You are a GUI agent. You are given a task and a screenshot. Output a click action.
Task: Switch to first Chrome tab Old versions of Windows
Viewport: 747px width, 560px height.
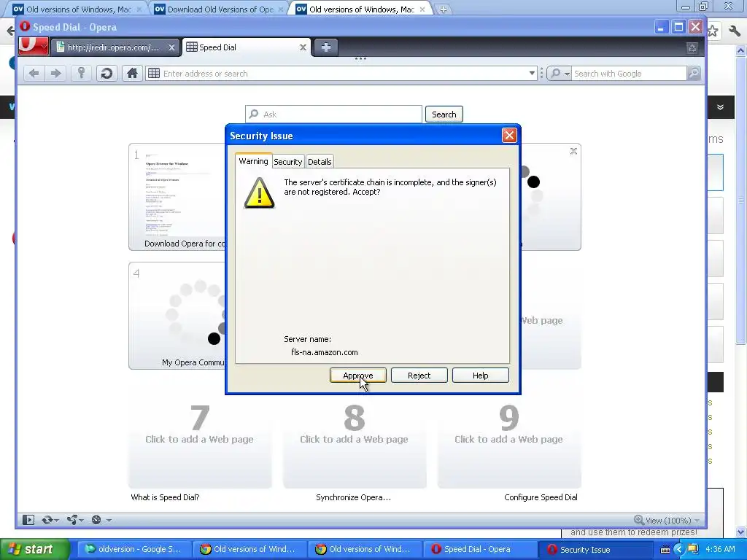(x=78, y=9)
